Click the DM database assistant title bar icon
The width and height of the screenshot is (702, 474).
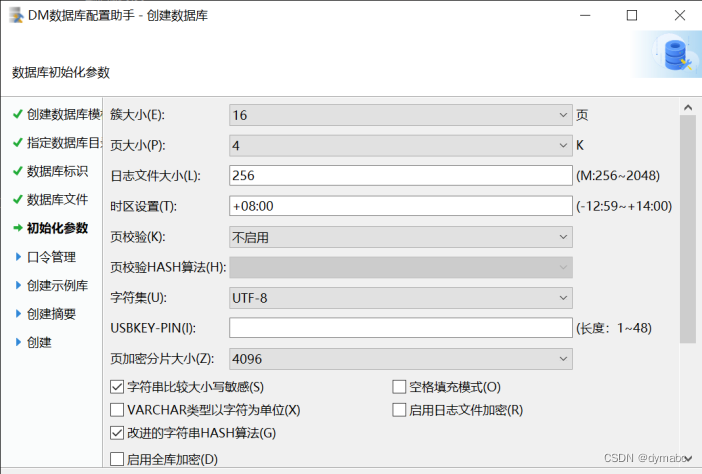coord(16,15)
